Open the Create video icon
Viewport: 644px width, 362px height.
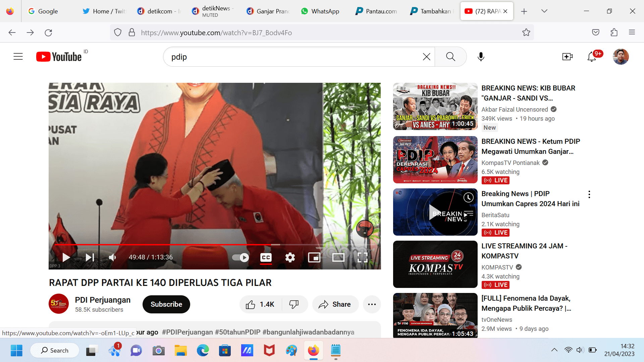tap(567, 57)
